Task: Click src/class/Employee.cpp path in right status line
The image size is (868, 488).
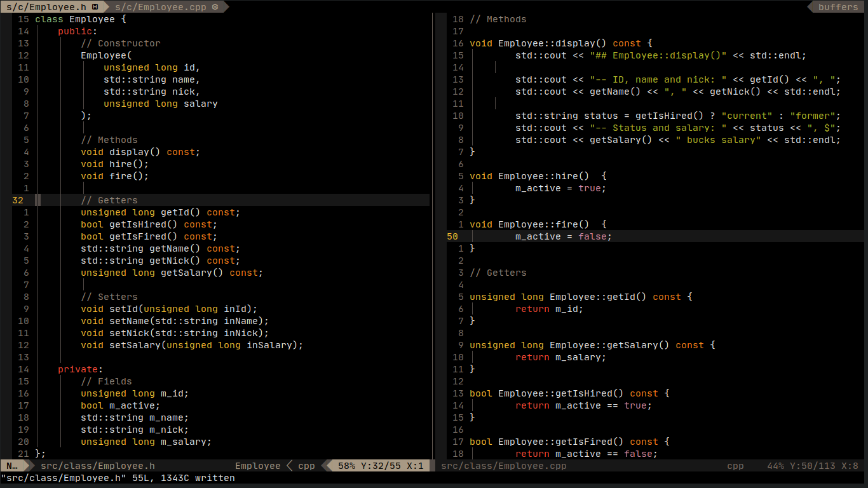Action: tap(504, 466)
